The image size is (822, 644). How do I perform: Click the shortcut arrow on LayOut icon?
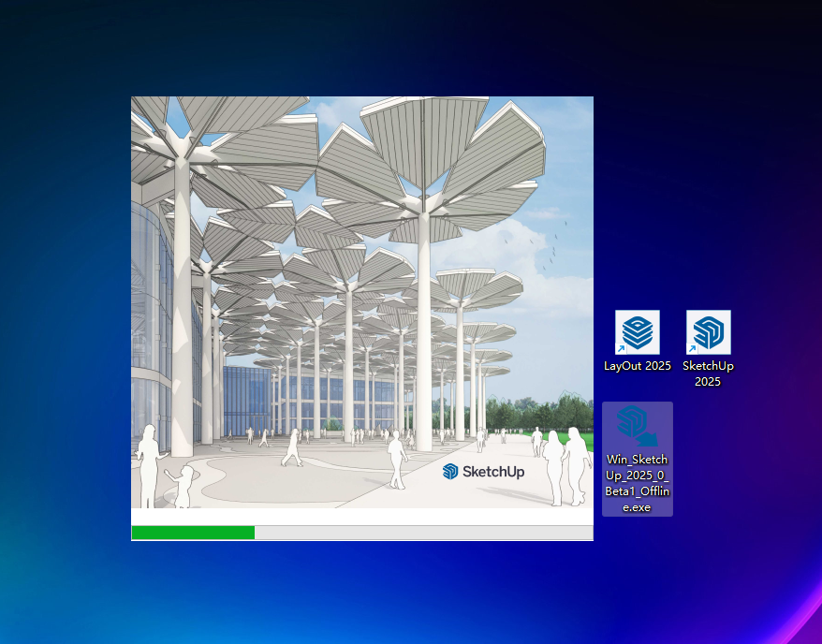click(621, 348)
